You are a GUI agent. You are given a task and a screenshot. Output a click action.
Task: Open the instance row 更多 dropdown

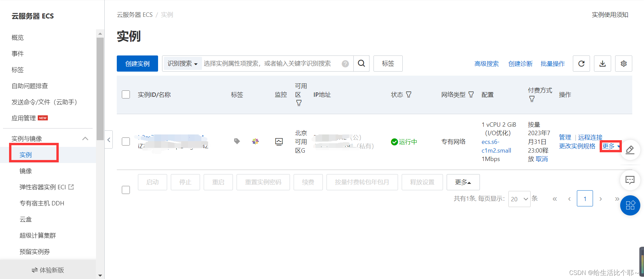[x=611, y=146]
